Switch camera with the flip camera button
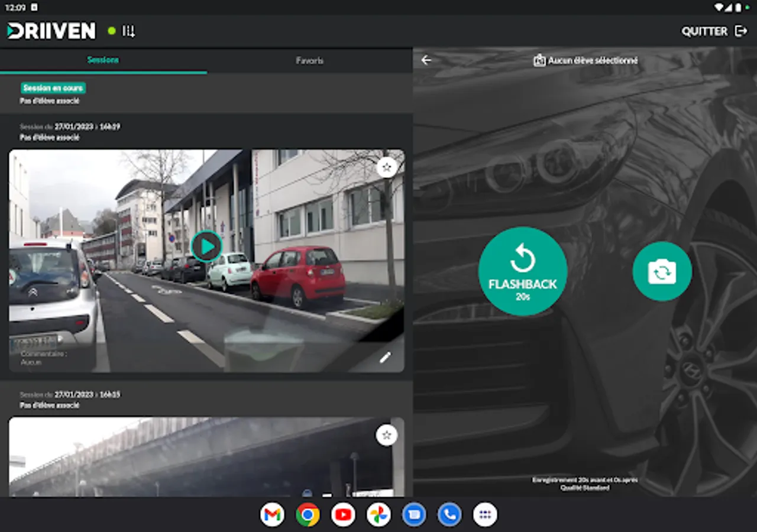757x532 pixels. tap(662, 271)
